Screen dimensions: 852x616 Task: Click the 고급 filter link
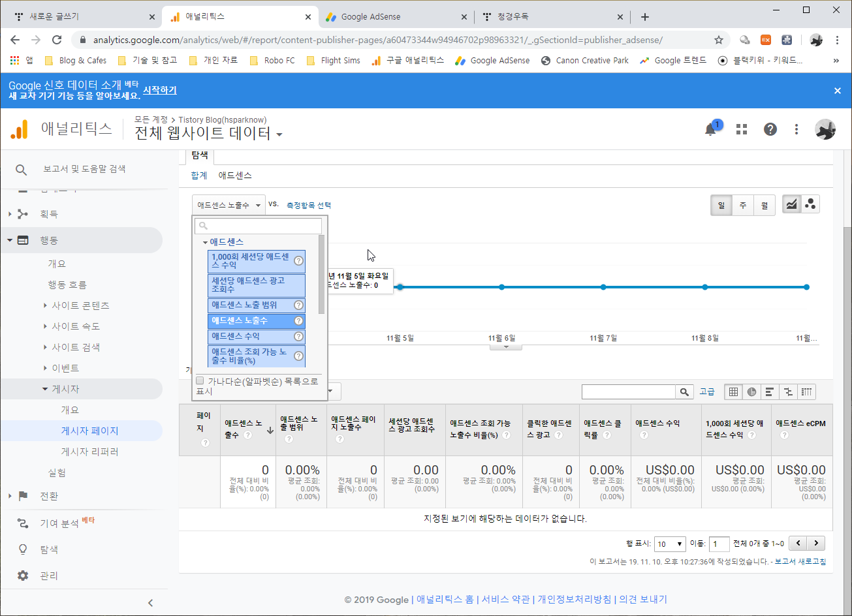tap(707, 392)
